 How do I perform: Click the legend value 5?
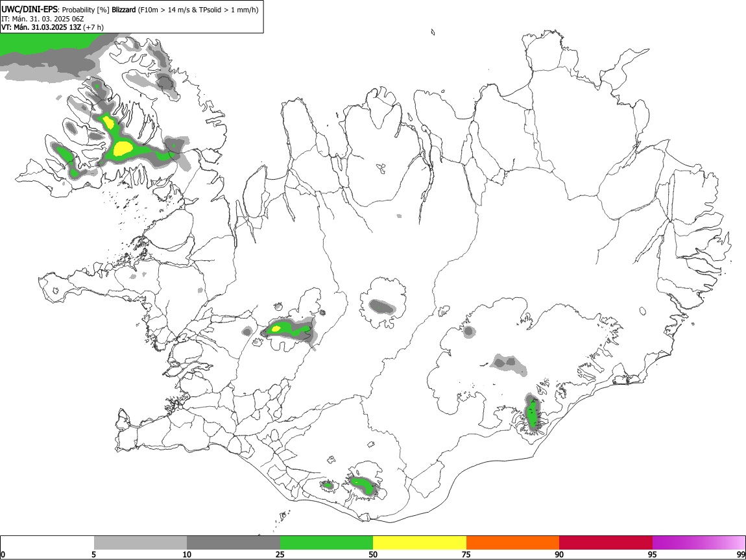tap(94, 554)
